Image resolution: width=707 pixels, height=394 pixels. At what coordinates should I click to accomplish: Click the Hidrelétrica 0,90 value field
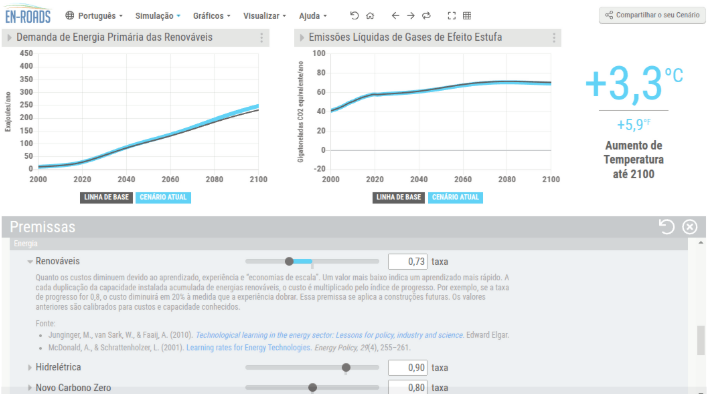[408, 367]
